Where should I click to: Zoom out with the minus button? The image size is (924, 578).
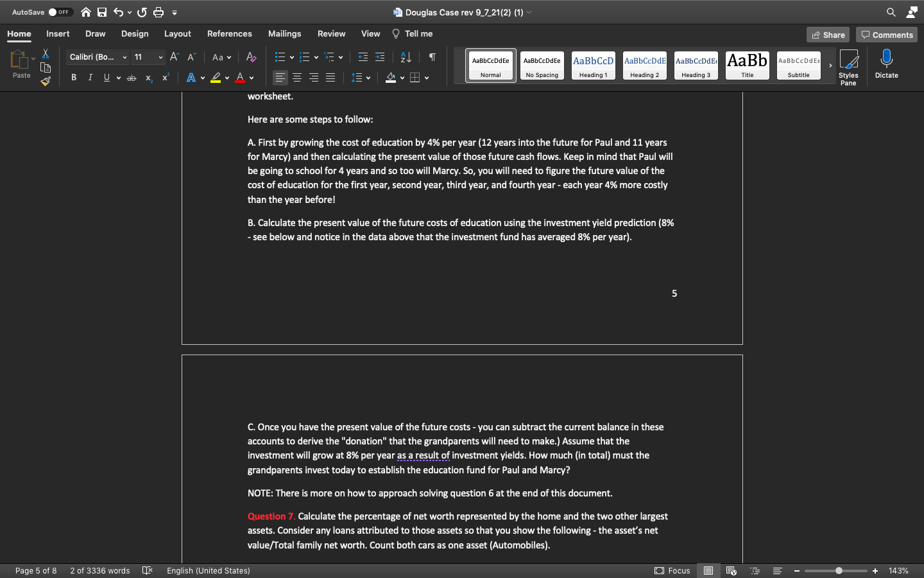[797, 570]
